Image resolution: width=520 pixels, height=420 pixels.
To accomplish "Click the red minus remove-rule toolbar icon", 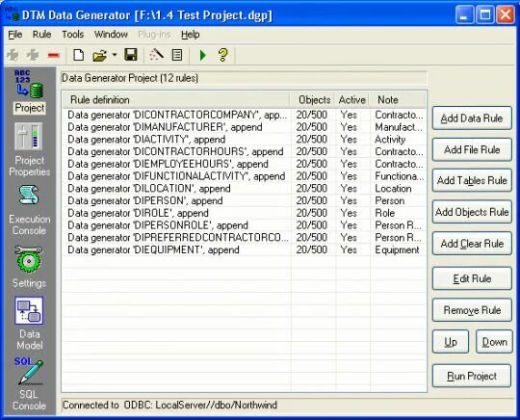I will 53,55.
